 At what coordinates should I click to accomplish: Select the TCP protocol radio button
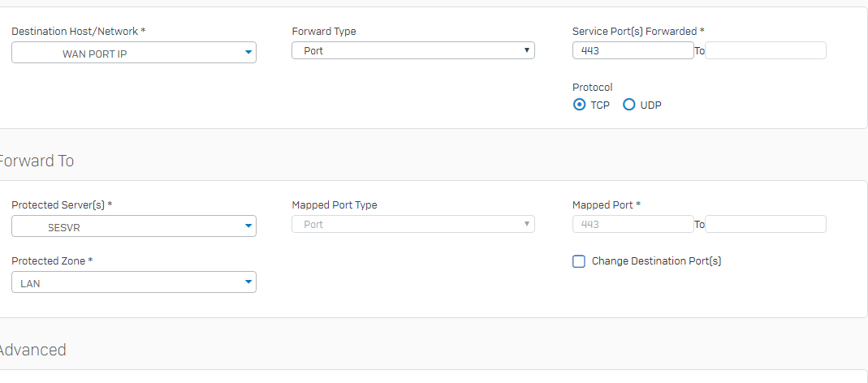click(579, 105)
